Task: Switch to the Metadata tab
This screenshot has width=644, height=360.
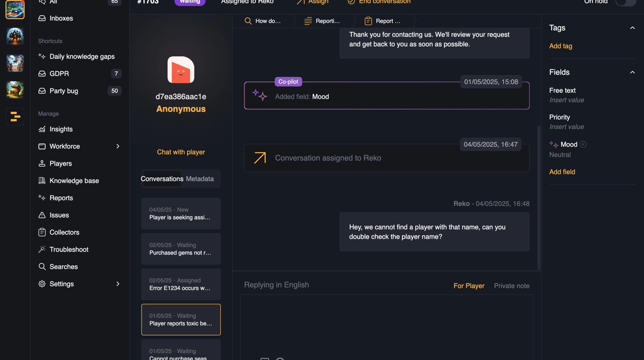Action: (200, 179)
